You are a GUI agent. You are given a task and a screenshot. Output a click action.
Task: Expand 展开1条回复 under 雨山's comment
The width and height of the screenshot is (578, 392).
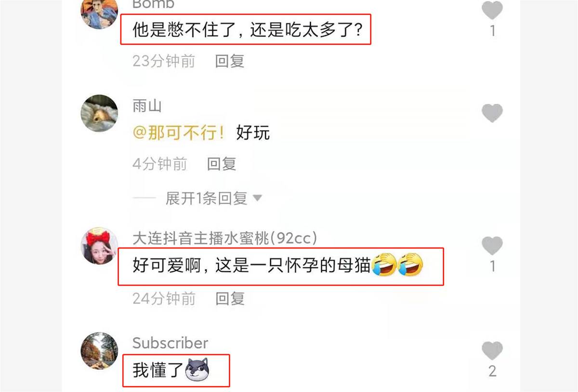pyautogui.click(x=207, y=198)
